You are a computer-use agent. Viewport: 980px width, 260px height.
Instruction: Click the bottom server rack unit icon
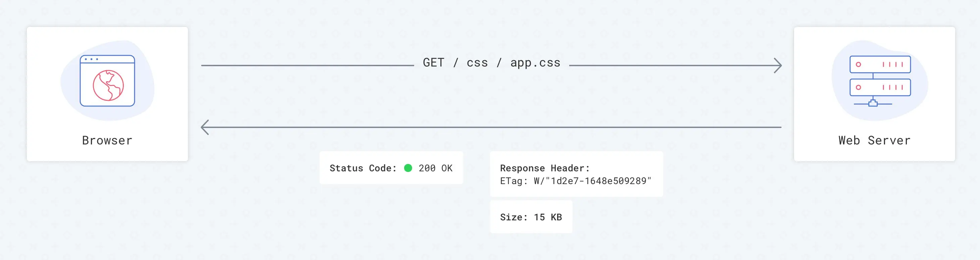[880, 88]
